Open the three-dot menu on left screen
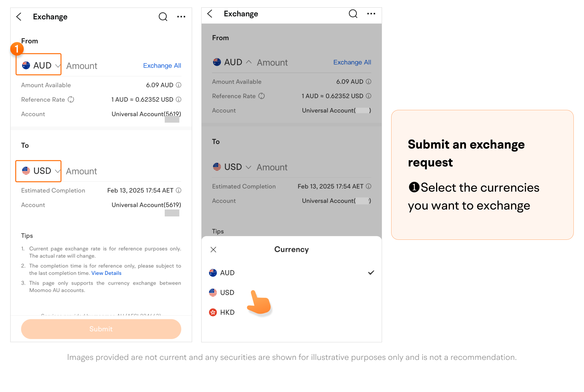Screen dimensions: 584x392 tap(181, 17)
